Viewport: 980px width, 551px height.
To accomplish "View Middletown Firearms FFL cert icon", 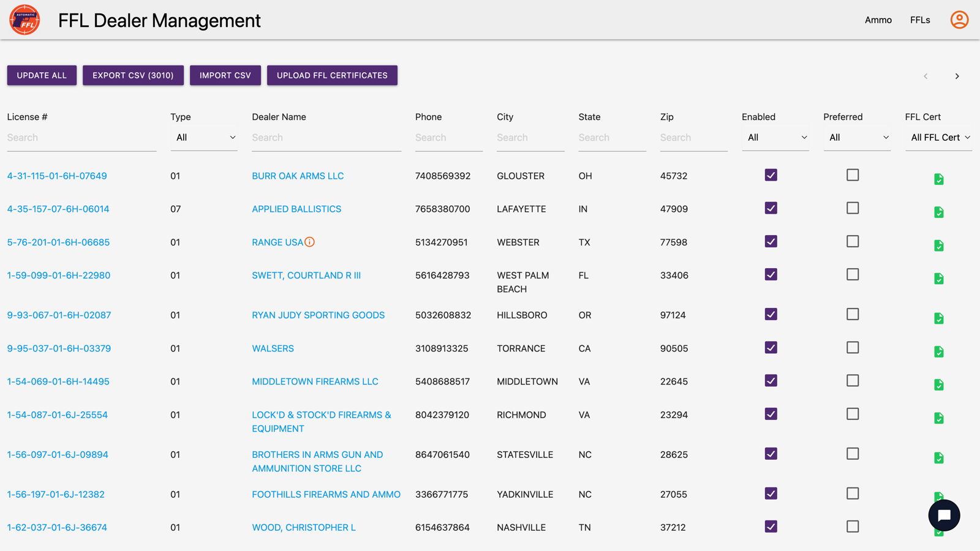I will click(939, 384).
